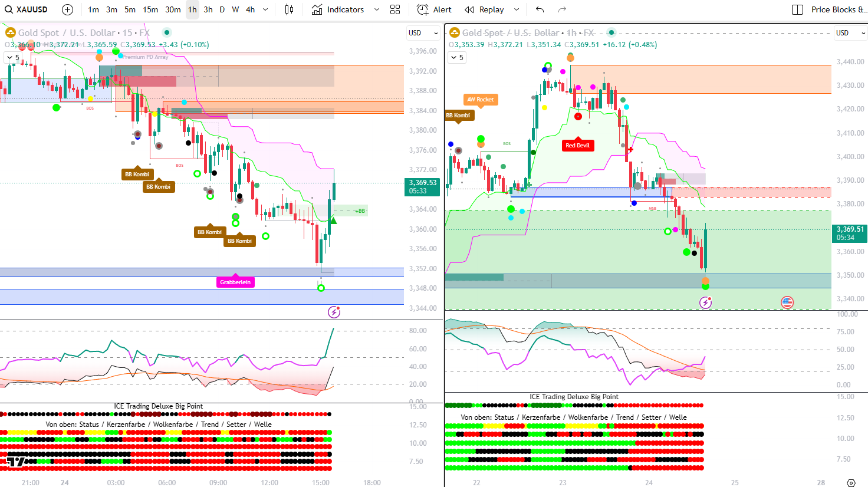Select the 15m timeframe

tap(150, 9)
